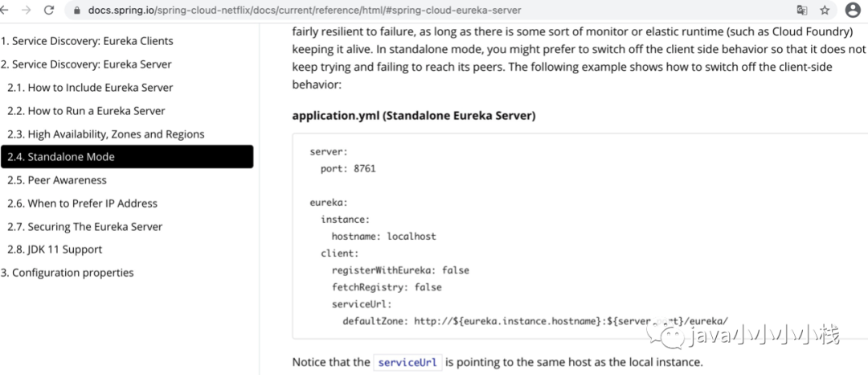The image size is (868, 375).
Task: Click the serviceUrl inline code text
Action: click(x=407, y=362)
